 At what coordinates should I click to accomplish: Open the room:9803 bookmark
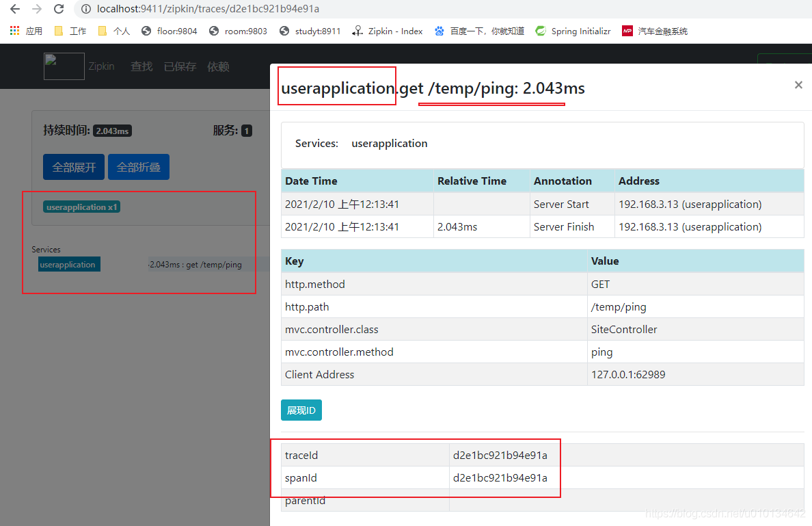(x=239, y=31)
